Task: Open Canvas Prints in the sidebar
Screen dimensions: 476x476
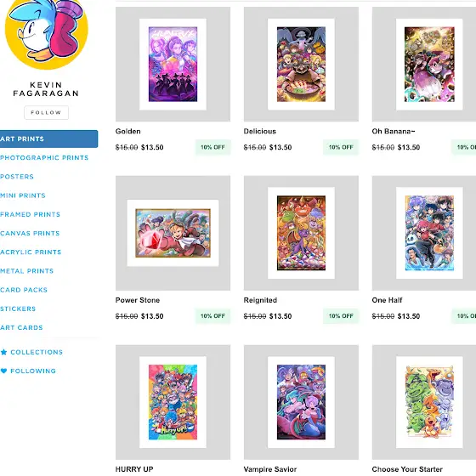Action: coord(30,233)
